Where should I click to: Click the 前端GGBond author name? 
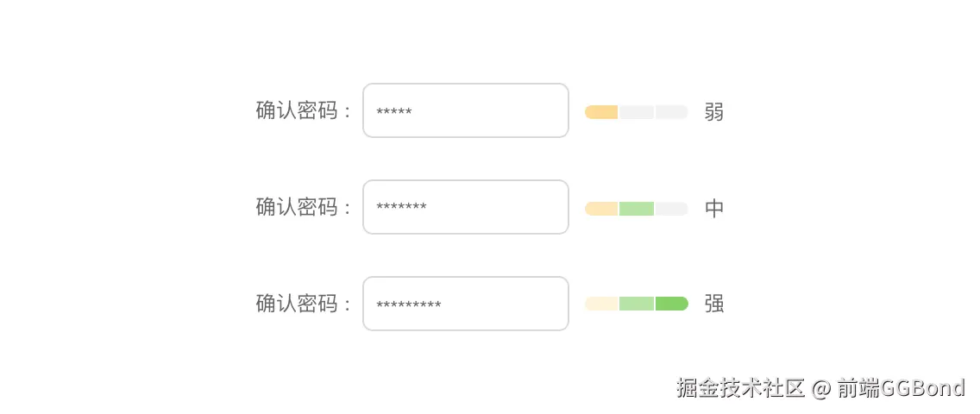tap(901, 388)
